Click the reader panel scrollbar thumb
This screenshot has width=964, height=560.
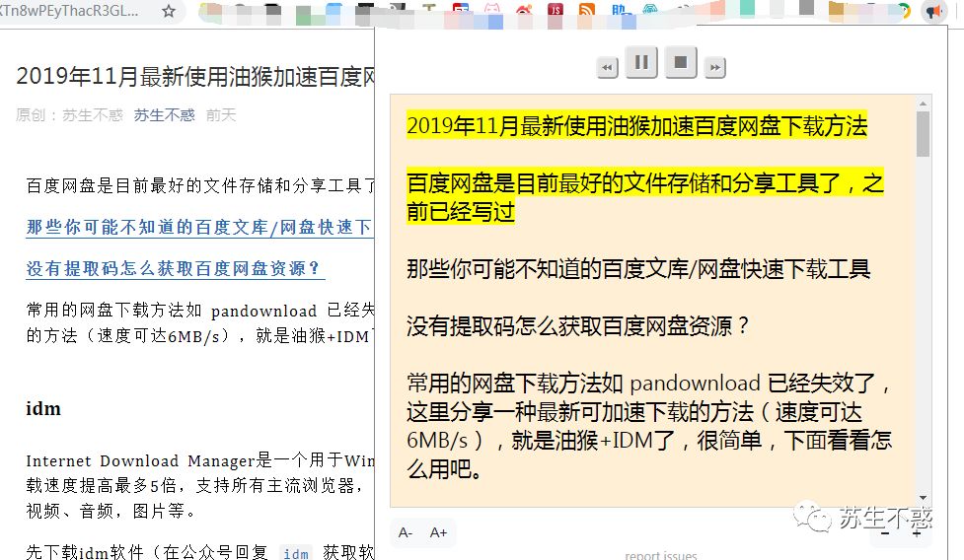[923, 134]
